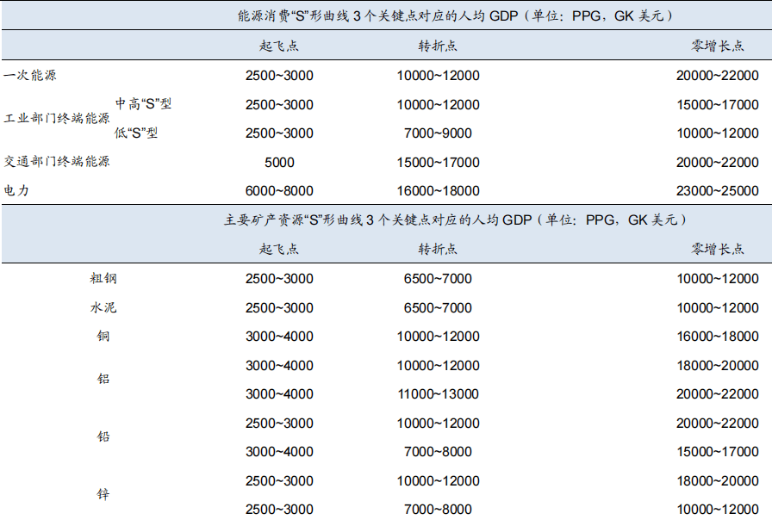Click the 工业部门终端能源 row label
Image resolution: width=772 pixels, height=532 pixels.
coord(57,119)
